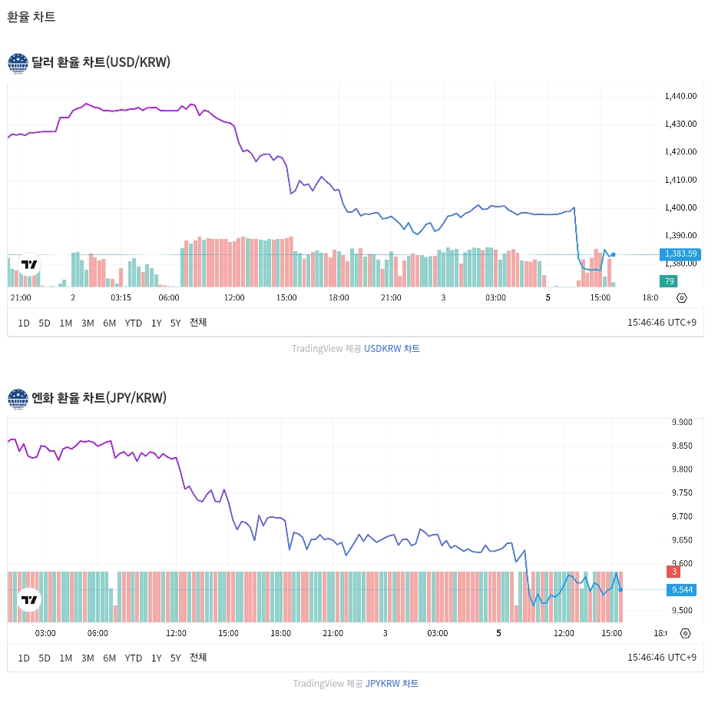The image size is (728, 703).
Task: Open the settings gear on the JPY/KRW chart
Action: (x=685, y=633)
